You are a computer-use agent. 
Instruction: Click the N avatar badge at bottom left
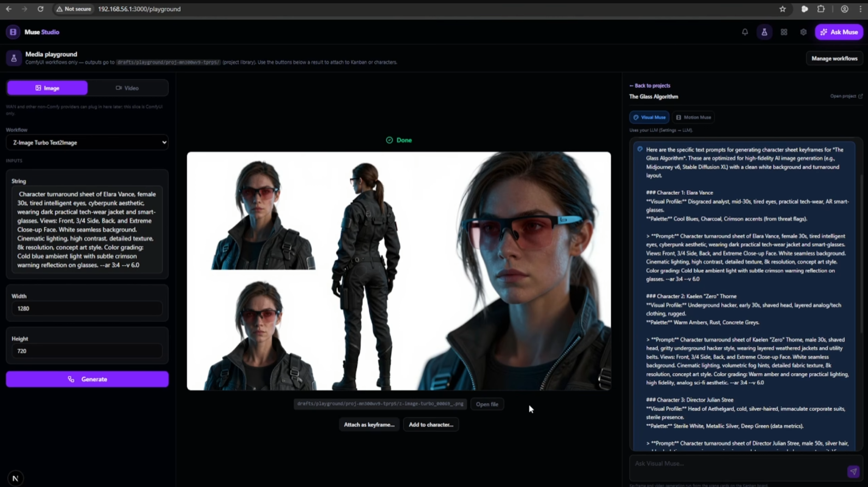click(x=15, y=478)
